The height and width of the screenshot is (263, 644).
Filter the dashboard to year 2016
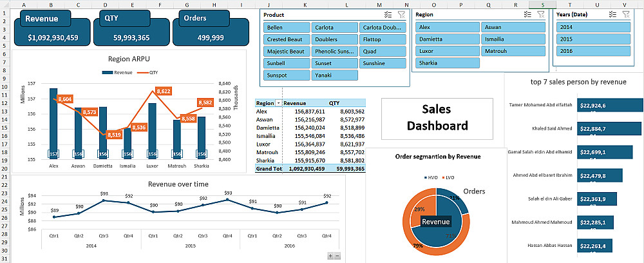594,51
